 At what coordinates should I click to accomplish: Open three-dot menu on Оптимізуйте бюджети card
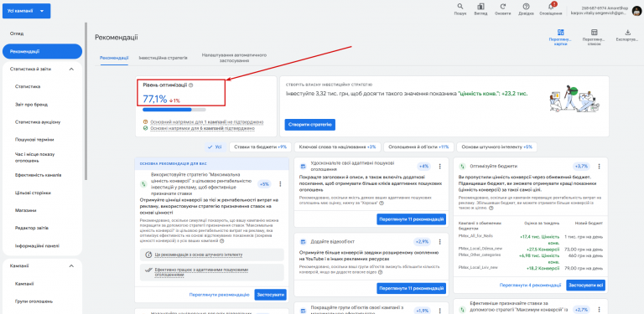599,166
